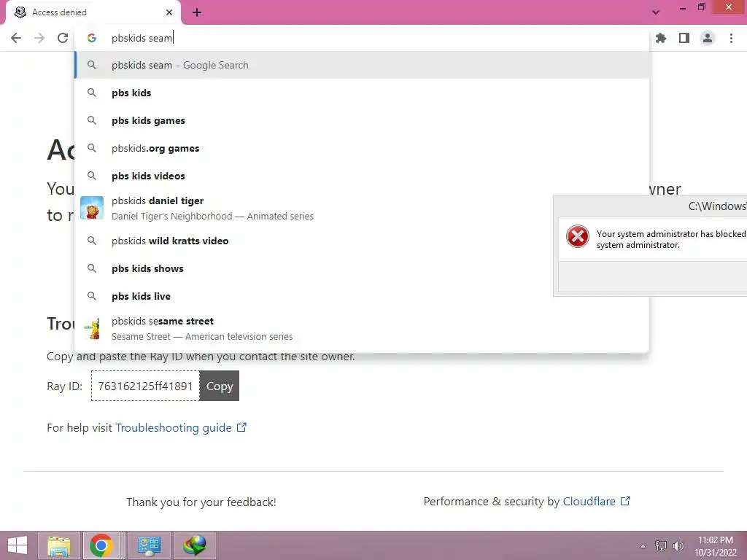Viewport: 747px width, 560px height.
Task: Choose the 'pbs kids live' suggestion
Action: [x=362, y=296]
